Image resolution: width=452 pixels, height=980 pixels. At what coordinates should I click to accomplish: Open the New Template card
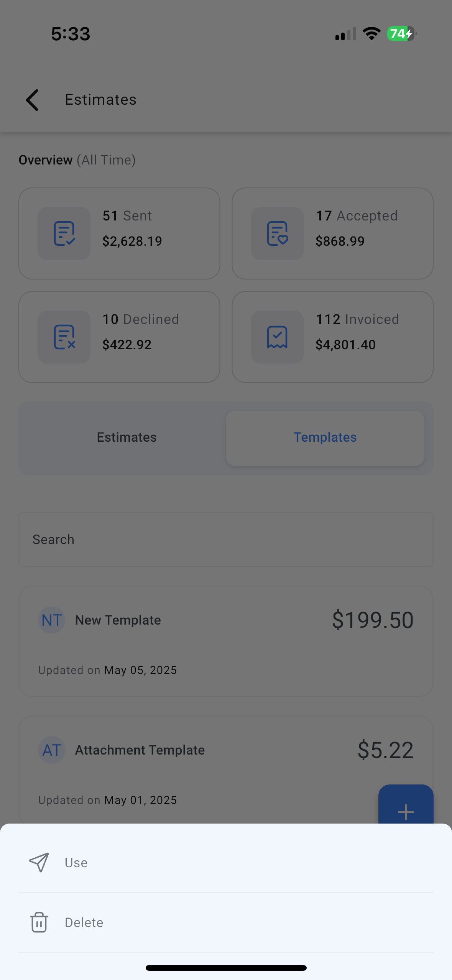click(226, 641)
